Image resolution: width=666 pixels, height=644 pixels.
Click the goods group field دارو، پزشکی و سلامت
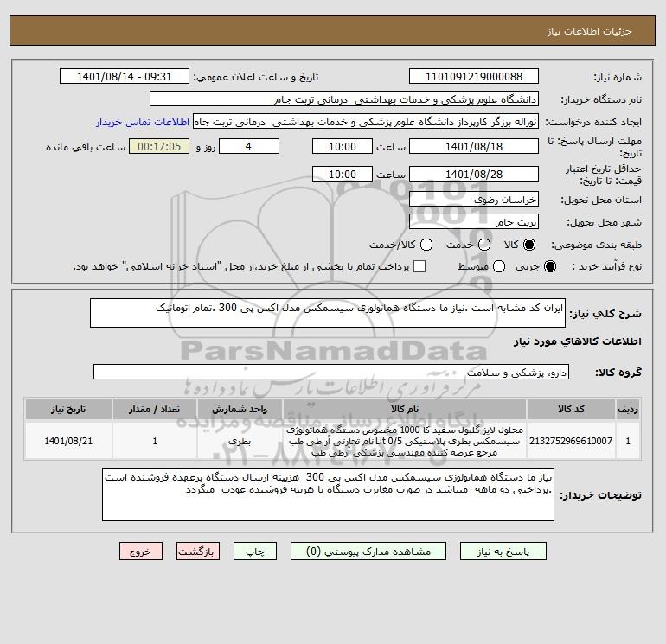[x=331, y=372]
